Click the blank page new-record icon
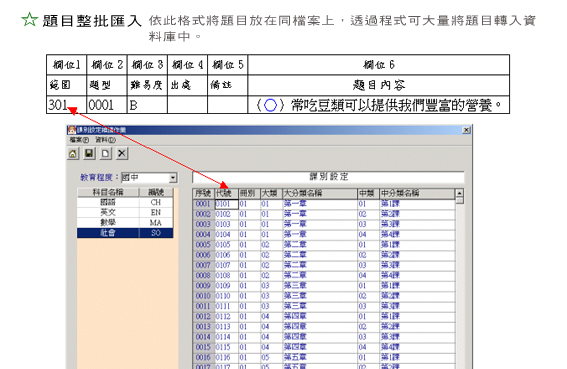This screenshot has width=567, height=369. pos(105,154)
